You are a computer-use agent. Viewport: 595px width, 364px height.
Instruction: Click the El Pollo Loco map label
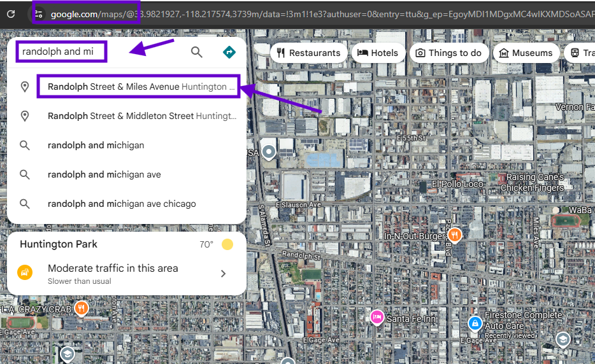tap(457, 185)
